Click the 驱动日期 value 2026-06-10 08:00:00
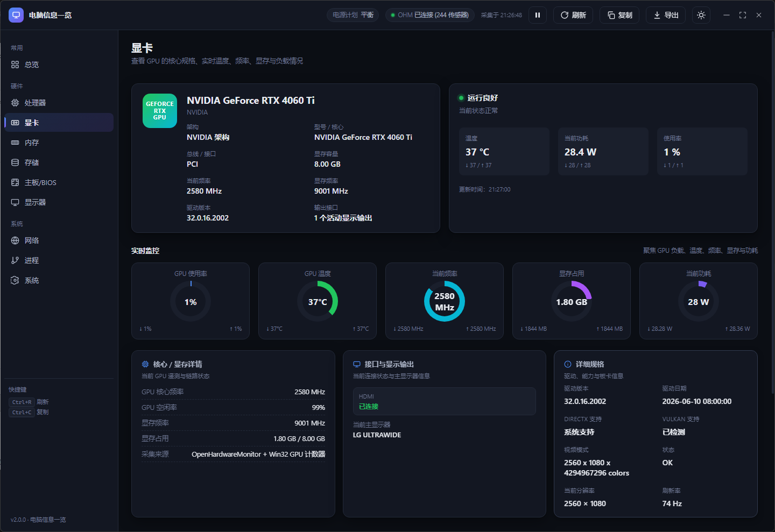This screenshot has height=532, width=775. 697,401
